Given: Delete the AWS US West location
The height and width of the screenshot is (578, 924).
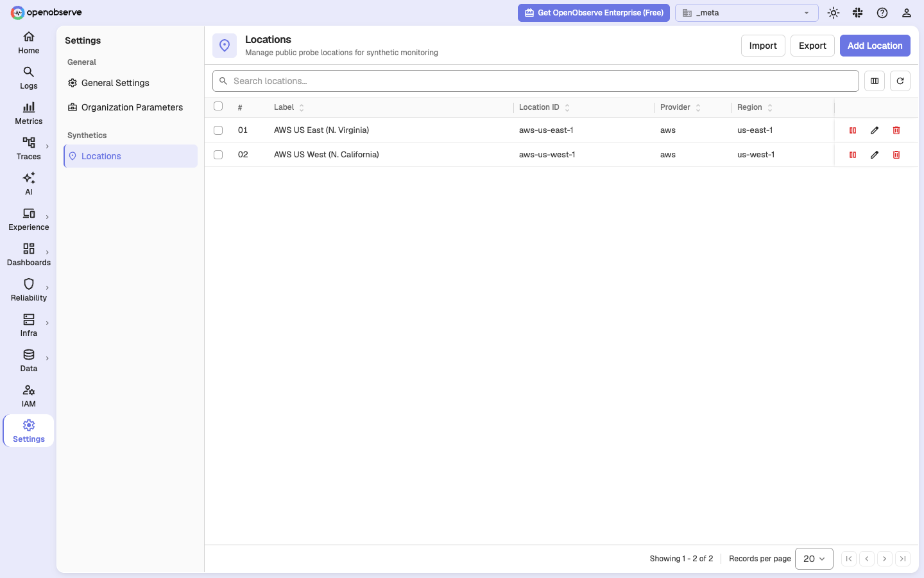Looking at the screenshot, I should coord(896,155).
